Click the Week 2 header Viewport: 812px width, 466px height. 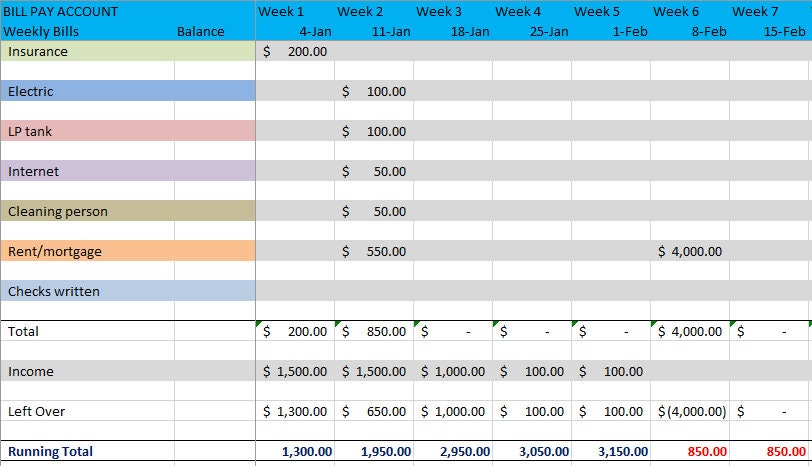pos(360,11)
